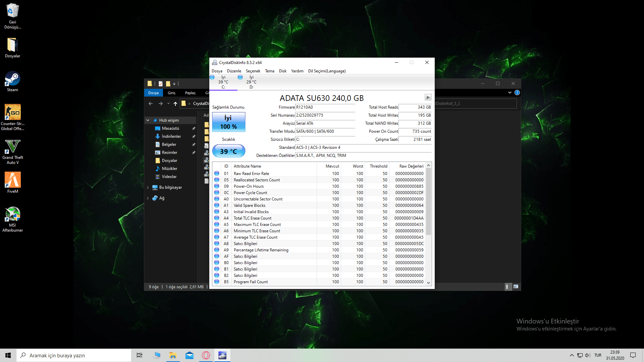Open Mail app from taskbar
The image size is (644, 362).
(190, 355)
